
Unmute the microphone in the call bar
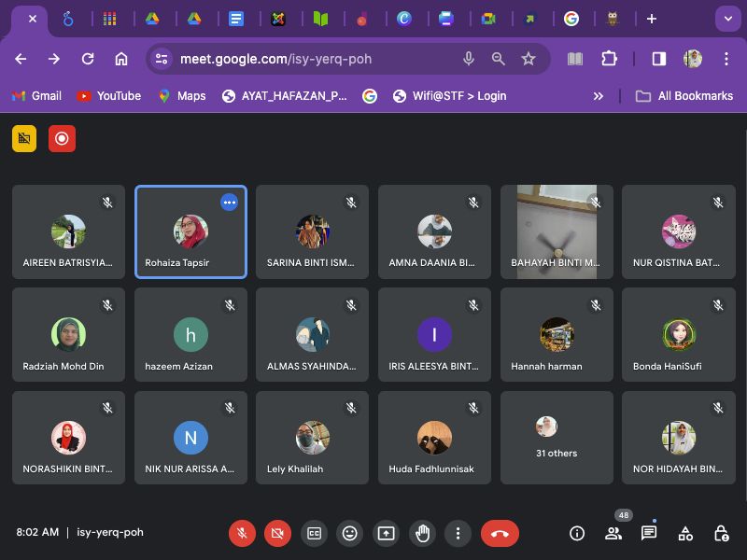(x=242, y=533)
